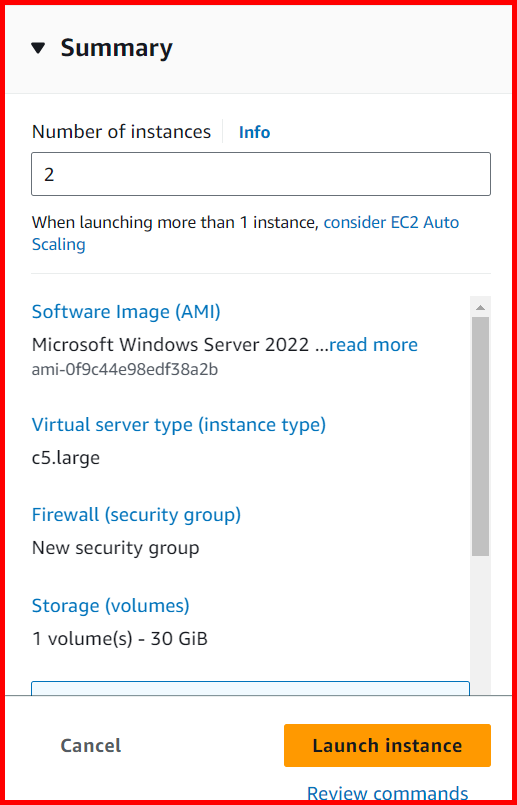517x805 pixels.
Task: Open Storage (volumes) link
Action: pyautogui.click(x=110, y=606)
